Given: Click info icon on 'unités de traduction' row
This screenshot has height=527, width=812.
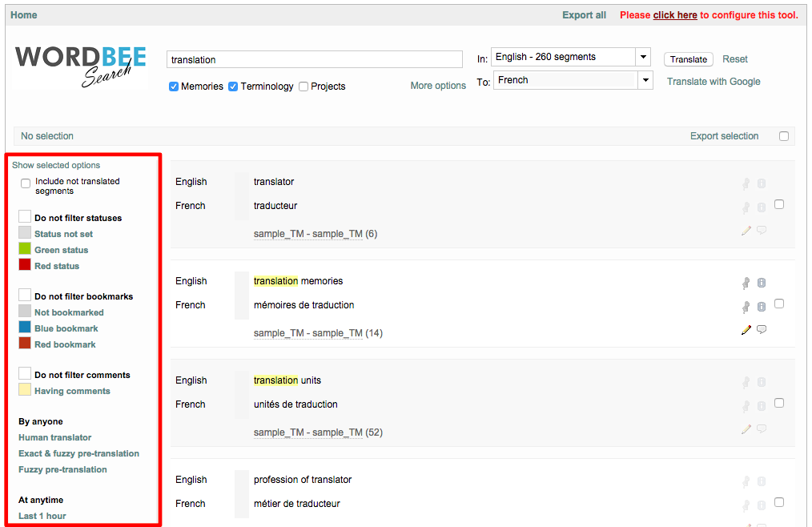Looking at the screenshot, I should point(762,406).
